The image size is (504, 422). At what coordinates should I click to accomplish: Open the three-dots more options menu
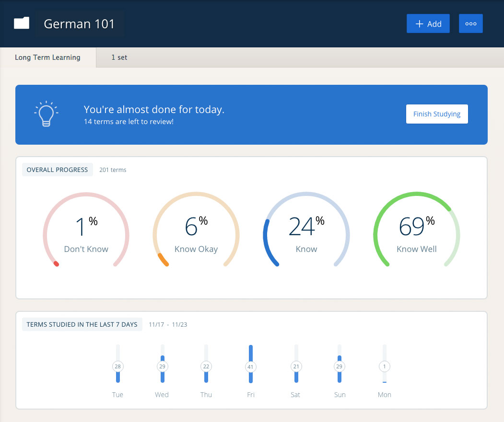pyautogui.click(x=470, y=23)
